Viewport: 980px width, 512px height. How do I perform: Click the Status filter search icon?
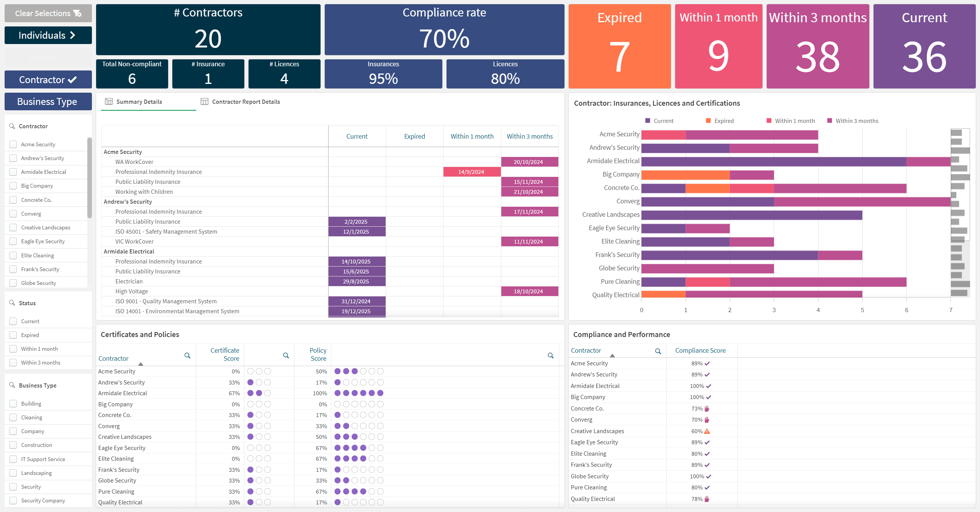(12, 303)
